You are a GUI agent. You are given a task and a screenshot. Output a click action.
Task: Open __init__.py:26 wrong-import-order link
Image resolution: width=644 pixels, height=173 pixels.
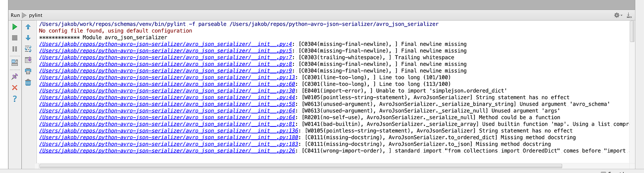click(x=167, y=151)
